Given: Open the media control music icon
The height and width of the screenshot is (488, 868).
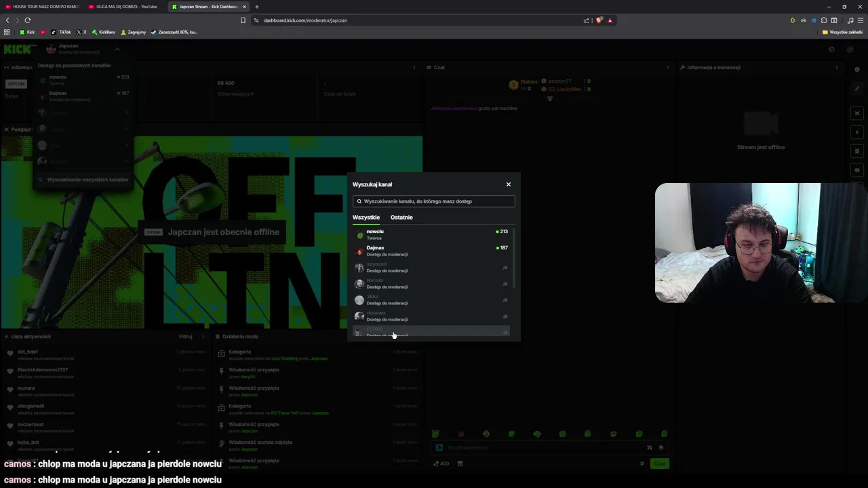Looking at the screenshot, I should [x=850, y=20].
